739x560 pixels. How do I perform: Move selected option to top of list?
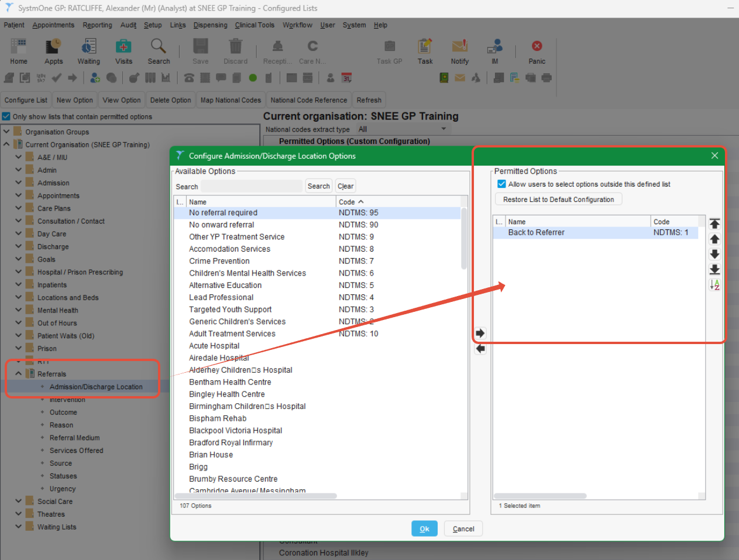(x=714, y=224)
